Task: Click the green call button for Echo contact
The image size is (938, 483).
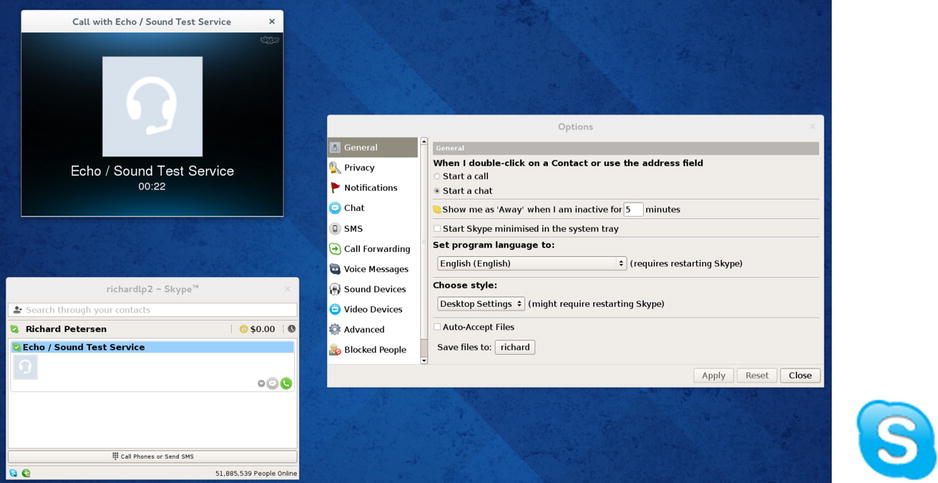Action: (x=286, y=383)
